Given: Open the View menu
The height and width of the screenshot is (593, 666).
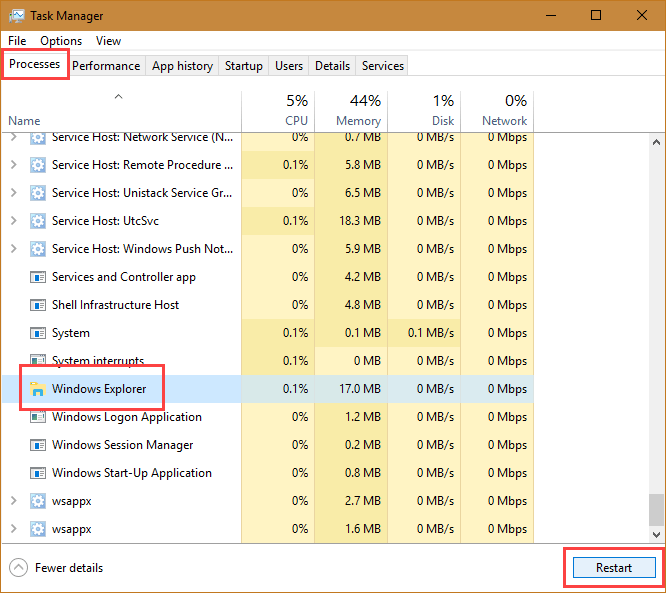Looking at the screenshot, I should 108,41.
